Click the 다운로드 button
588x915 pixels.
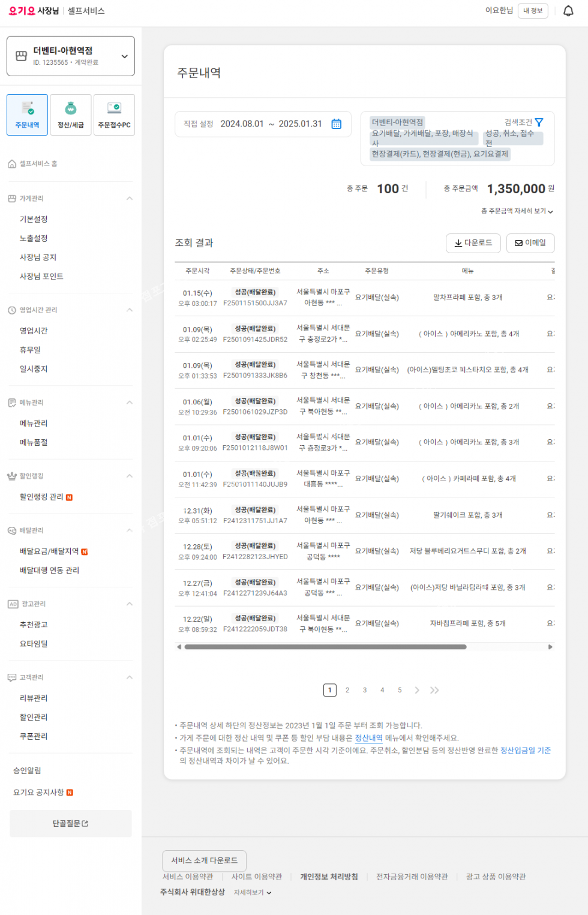click(x=473, y=243)
